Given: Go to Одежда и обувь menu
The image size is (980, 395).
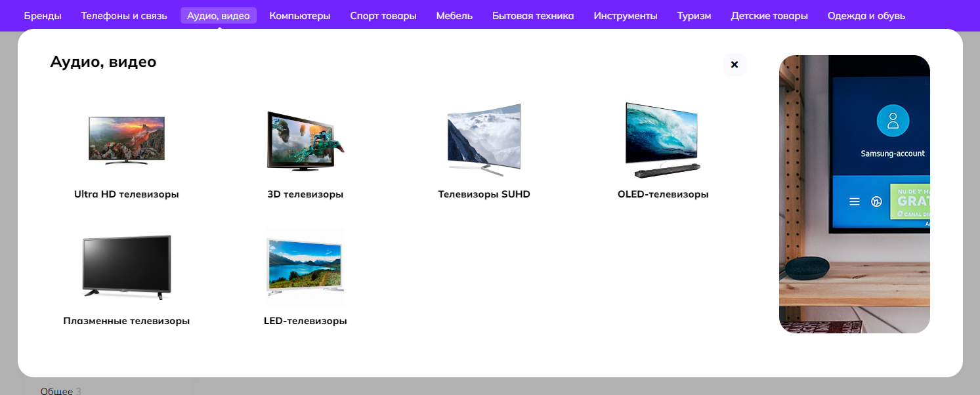Looking at the screenshot, I should pos(866,16).
